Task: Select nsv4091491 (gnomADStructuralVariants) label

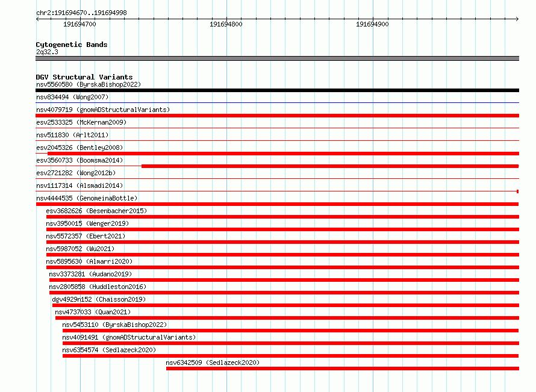Action: (x=129, y=337)
